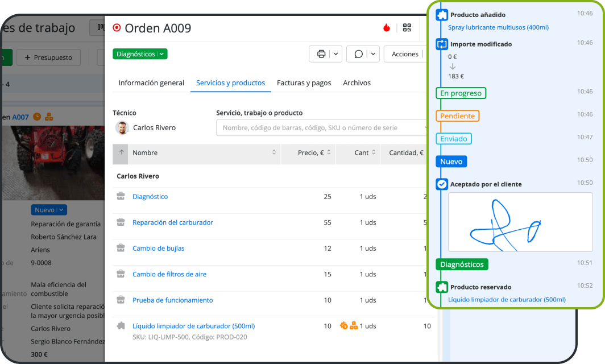Expand the print options arrow
The image size is (605, 364).
point(335,54)
